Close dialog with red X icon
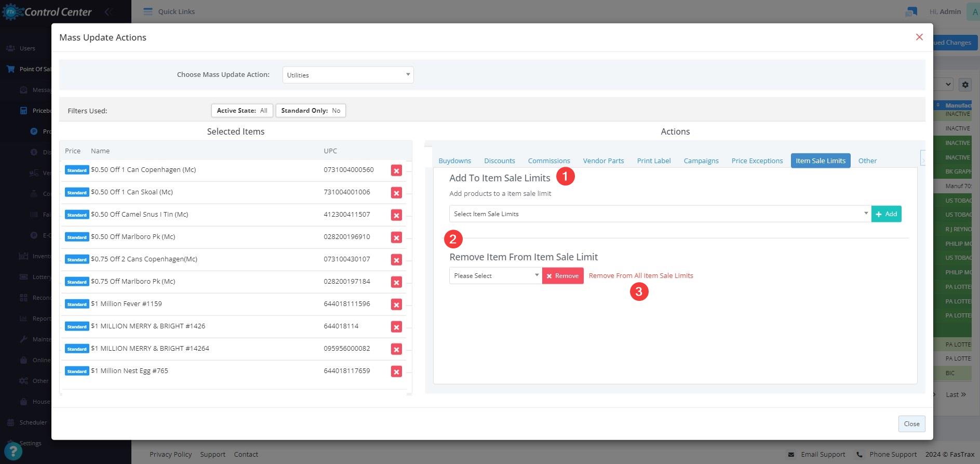Image resolution: width=980 pixels, height=464 pixels. coord(919,37)
